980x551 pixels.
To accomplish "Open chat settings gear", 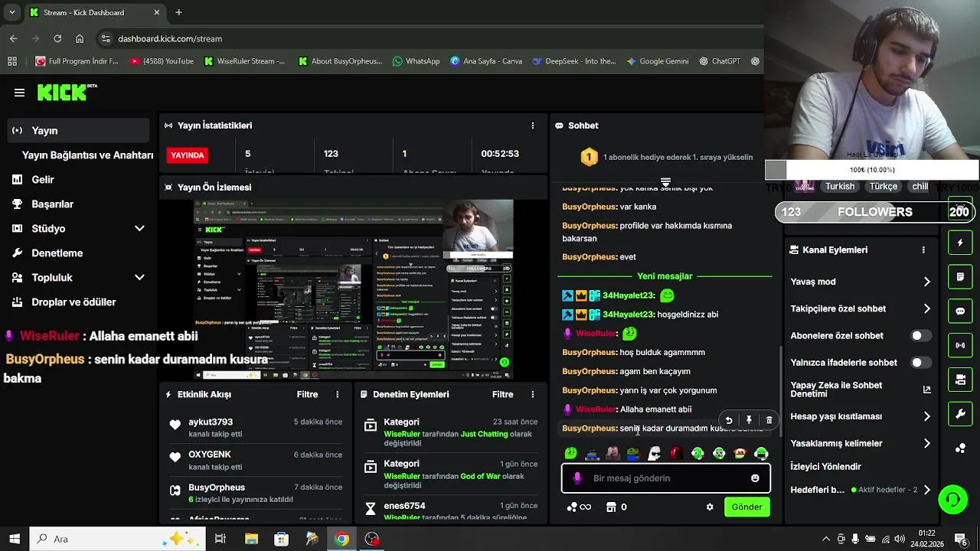I will point(710,507).
